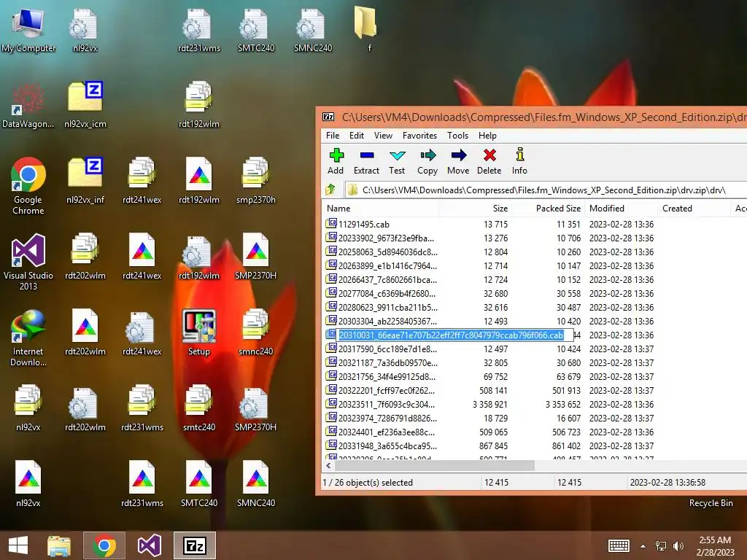Open File Explorer from the taskbar
747x560 pixels.
[59, 545]
